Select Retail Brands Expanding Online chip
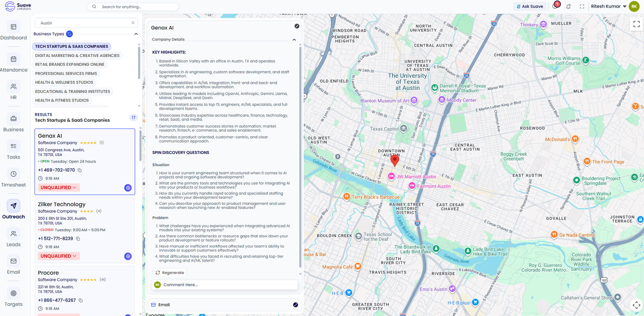Viewport: 644px width, 316px height. 70,64
